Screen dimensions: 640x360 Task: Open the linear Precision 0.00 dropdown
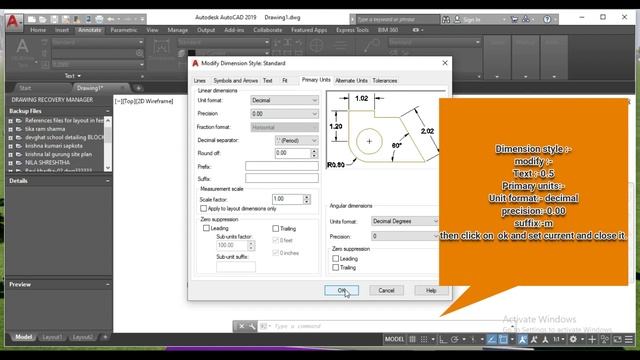pyautogui.click(x=284, y=113)
